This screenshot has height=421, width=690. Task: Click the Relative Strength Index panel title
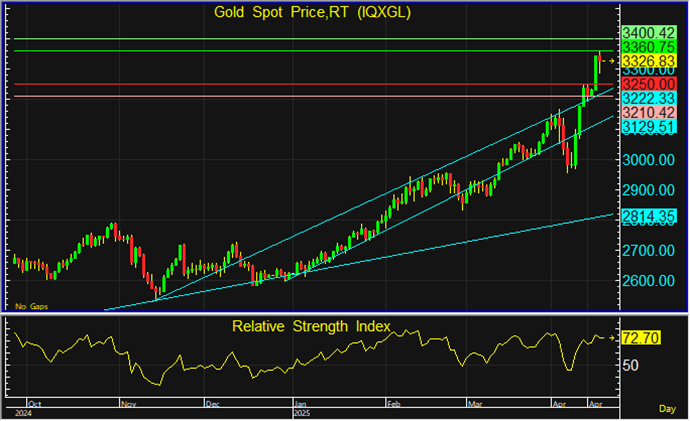311,327
